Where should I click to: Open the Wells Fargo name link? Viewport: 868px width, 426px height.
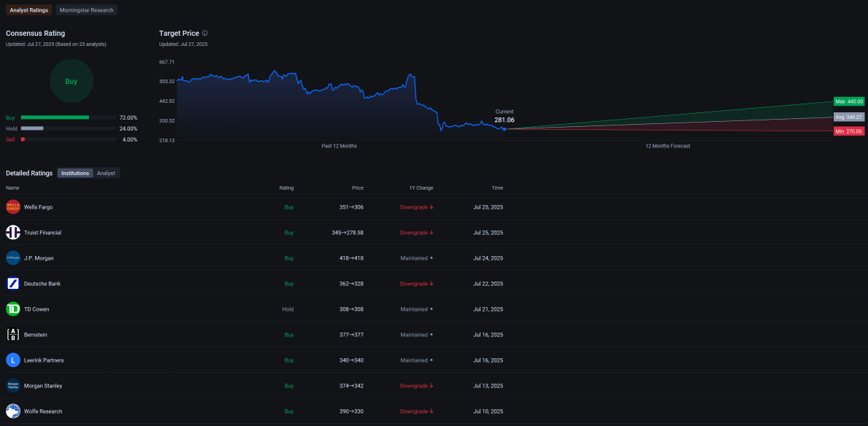tap(39, 207)
